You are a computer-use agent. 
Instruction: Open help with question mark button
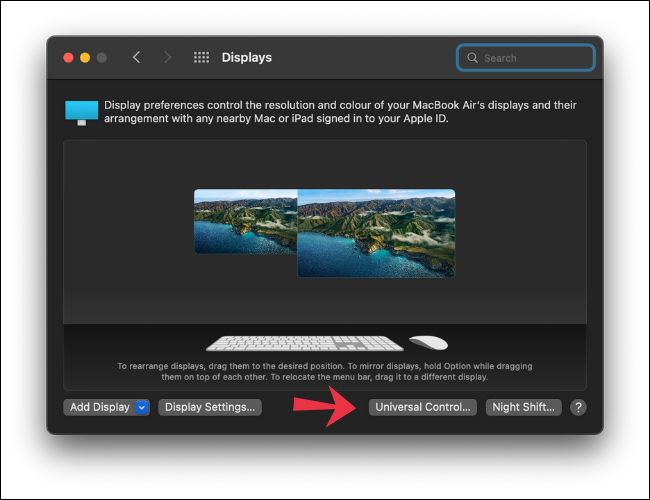(578, 407)
